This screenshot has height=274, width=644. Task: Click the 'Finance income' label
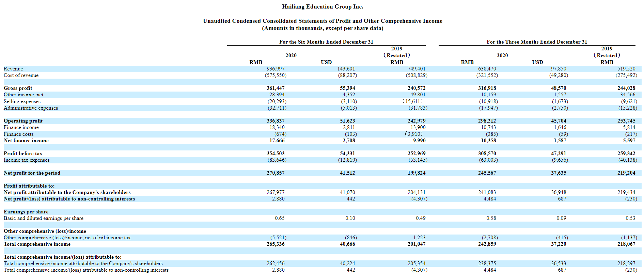coord(21,127)
